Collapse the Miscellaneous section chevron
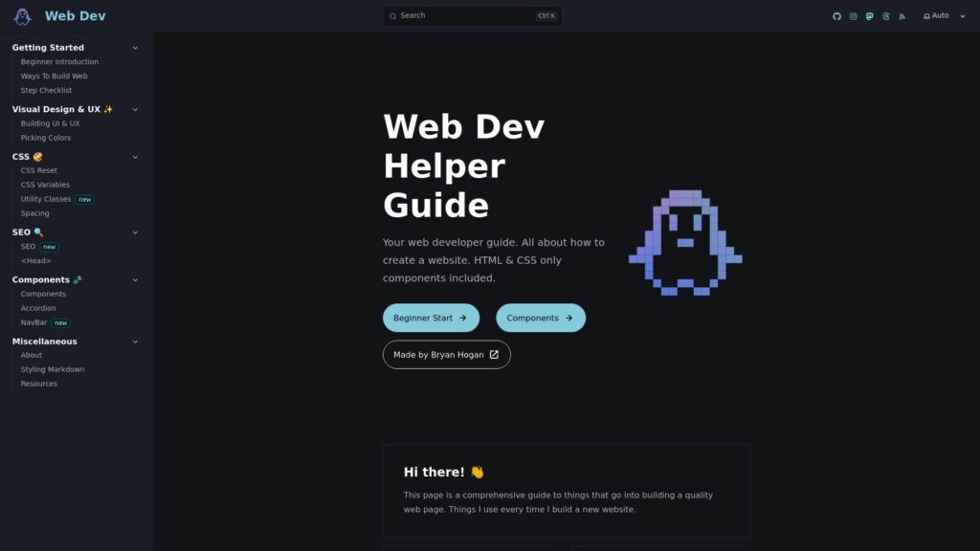The width and height of the screenshot is (980, 551). tap(135, 342)
